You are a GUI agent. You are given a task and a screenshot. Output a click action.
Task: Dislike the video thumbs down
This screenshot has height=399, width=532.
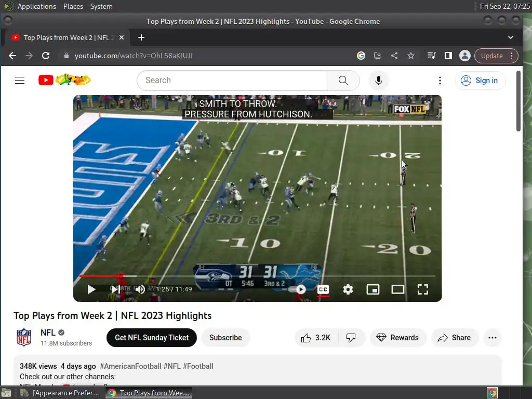click(x=351, y=338)
